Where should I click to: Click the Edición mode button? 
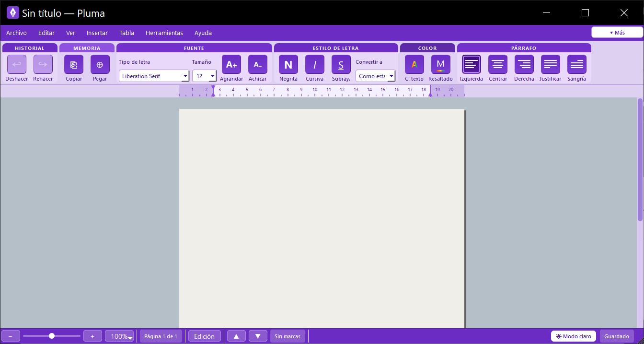(205, 336)
